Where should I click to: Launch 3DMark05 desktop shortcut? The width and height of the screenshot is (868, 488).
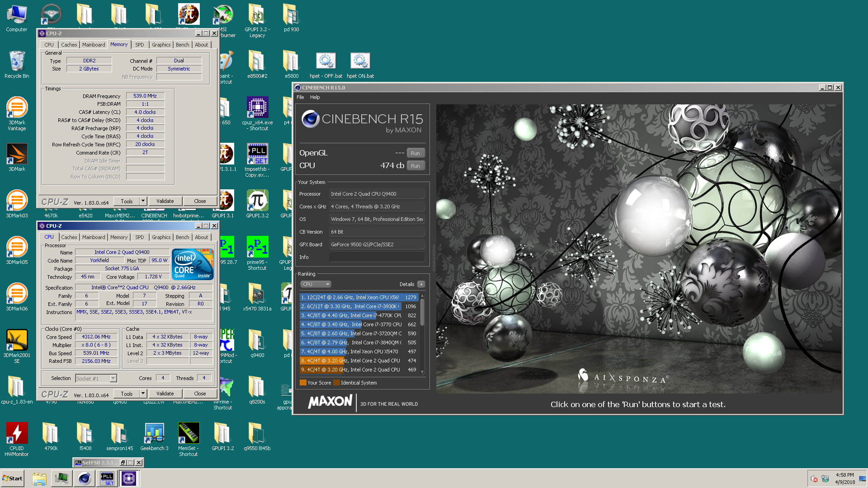17,250
